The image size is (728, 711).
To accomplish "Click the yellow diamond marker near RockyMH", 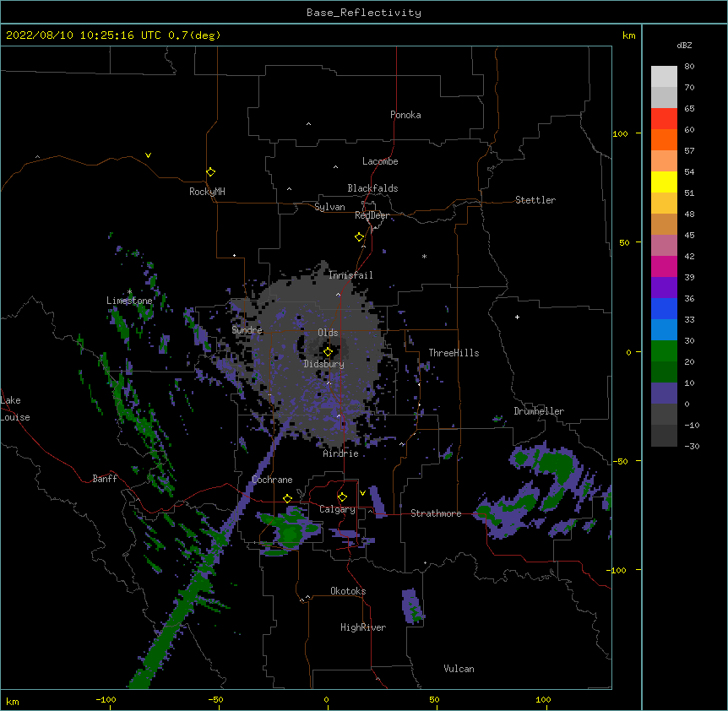I will pos(211,172).
